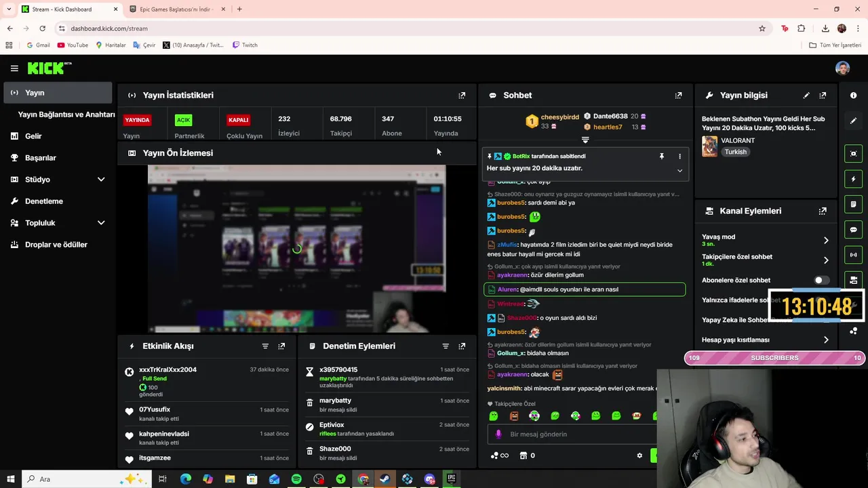This screenshot has height=488, width=868.
Task: Click the browser address bar
Action: pyautogui.click(x=407, y=28)
